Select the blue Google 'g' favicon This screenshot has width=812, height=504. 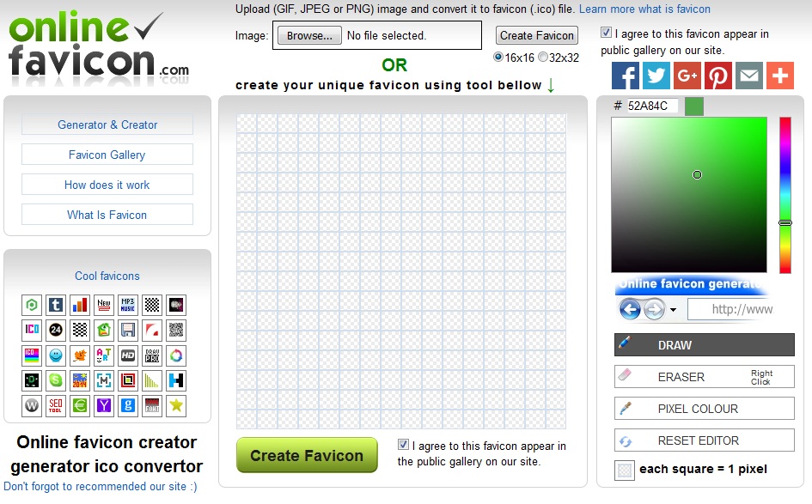[x=128, y=405]
